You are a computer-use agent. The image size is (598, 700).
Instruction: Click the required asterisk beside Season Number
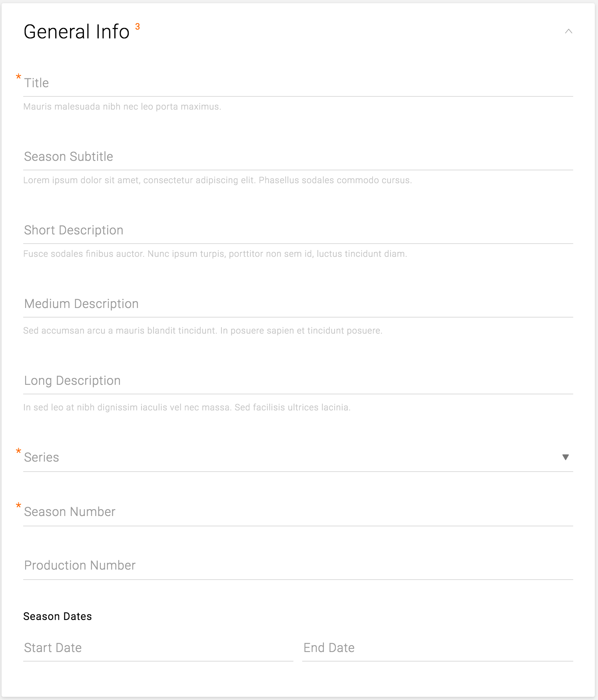tap(18, 506)
